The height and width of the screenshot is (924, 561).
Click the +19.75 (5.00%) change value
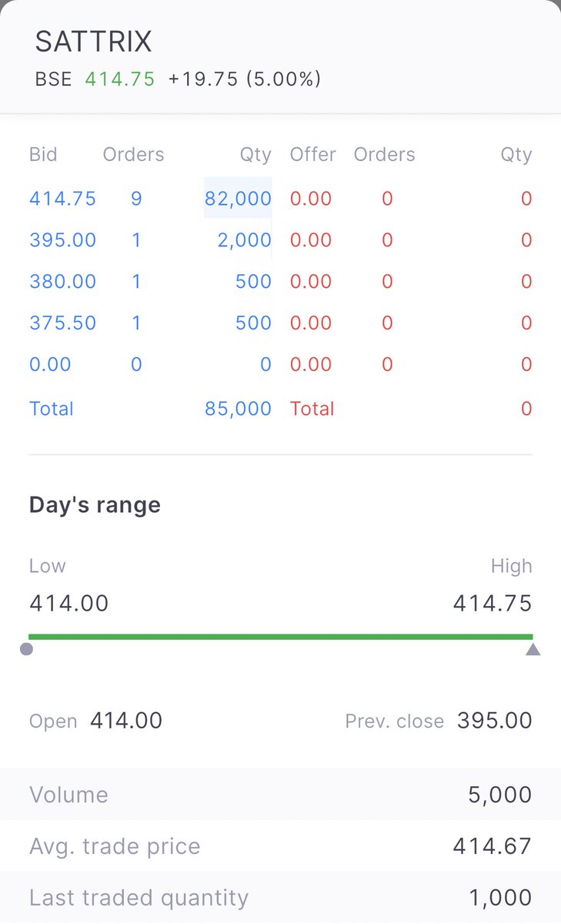click(x=245, y=79)
